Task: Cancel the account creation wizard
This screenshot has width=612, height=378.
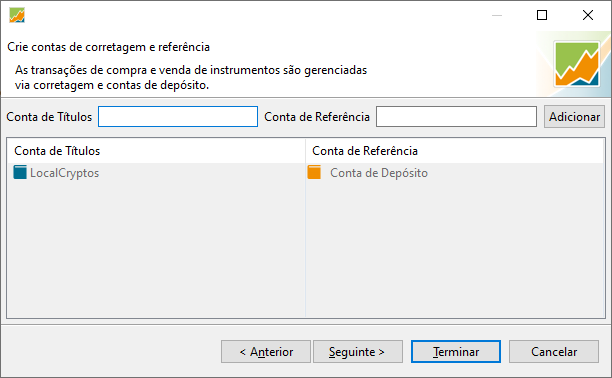Action: (553, 351)
